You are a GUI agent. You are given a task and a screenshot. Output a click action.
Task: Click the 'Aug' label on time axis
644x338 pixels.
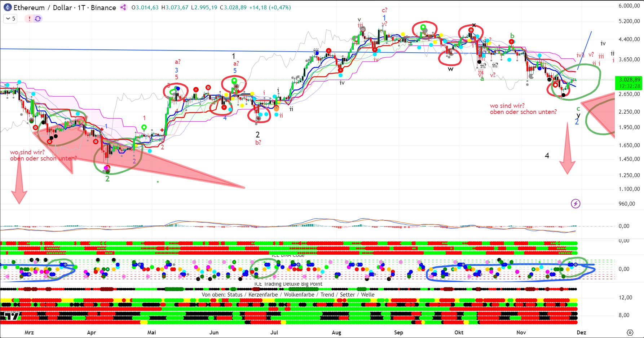336,332
